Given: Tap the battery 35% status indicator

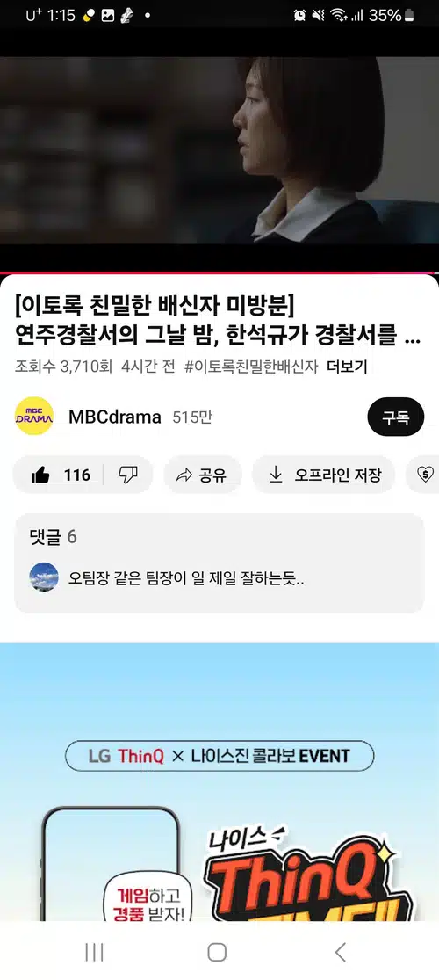Looking at the screenshot, I should pos(391,16).
